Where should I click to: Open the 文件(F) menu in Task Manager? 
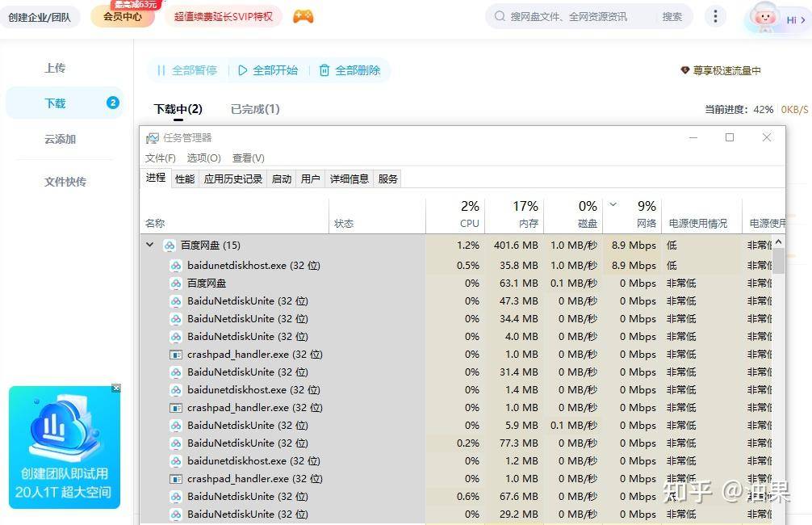coord(160,157)
